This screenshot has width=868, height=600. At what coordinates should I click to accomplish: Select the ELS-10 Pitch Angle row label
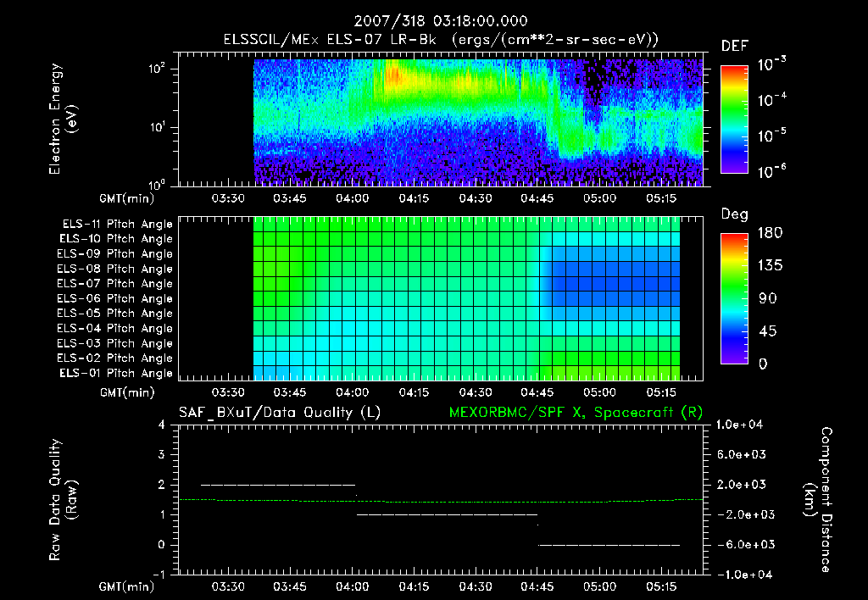(116, 239)
